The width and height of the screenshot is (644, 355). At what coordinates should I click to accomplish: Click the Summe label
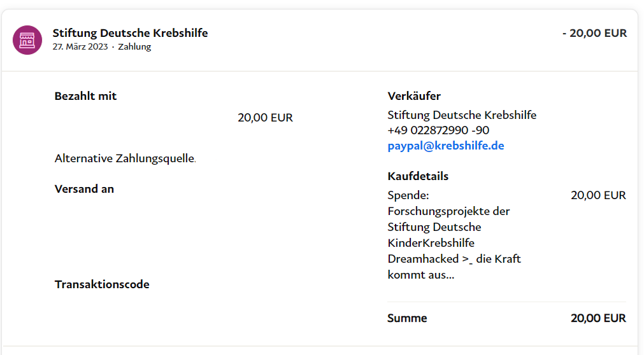407,318
